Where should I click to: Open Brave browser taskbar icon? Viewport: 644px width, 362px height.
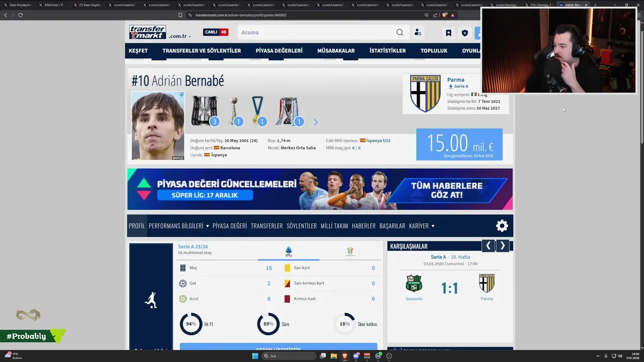[x=345, y=356]
